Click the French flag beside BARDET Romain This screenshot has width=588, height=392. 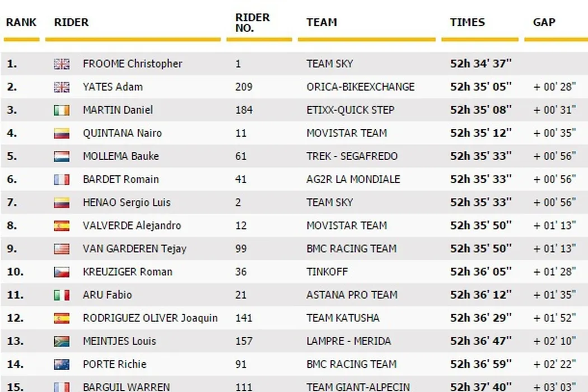[62, 180]
